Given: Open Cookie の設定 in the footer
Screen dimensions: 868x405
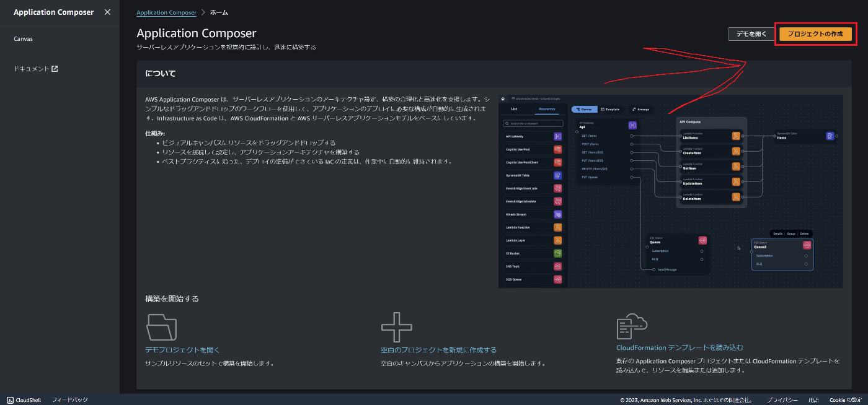Looking at the screenshot, I should pos(846,400).
